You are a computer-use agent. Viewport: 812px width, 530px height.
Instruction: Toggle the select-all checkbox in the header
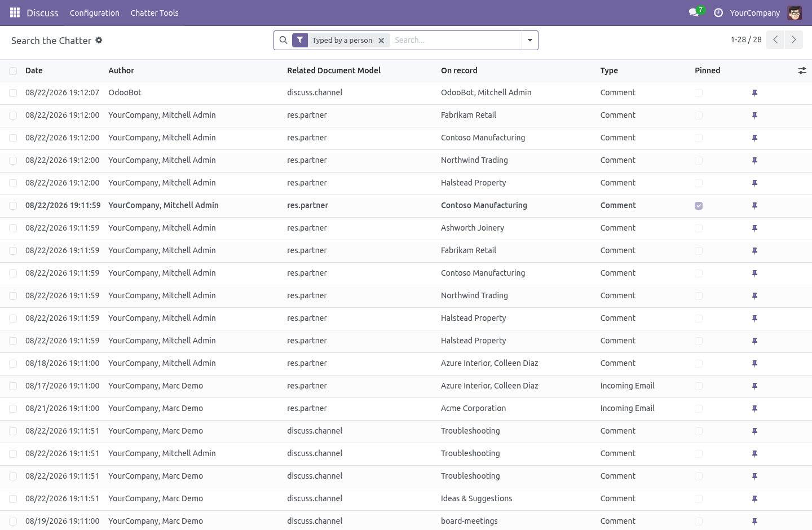point(13,71)
